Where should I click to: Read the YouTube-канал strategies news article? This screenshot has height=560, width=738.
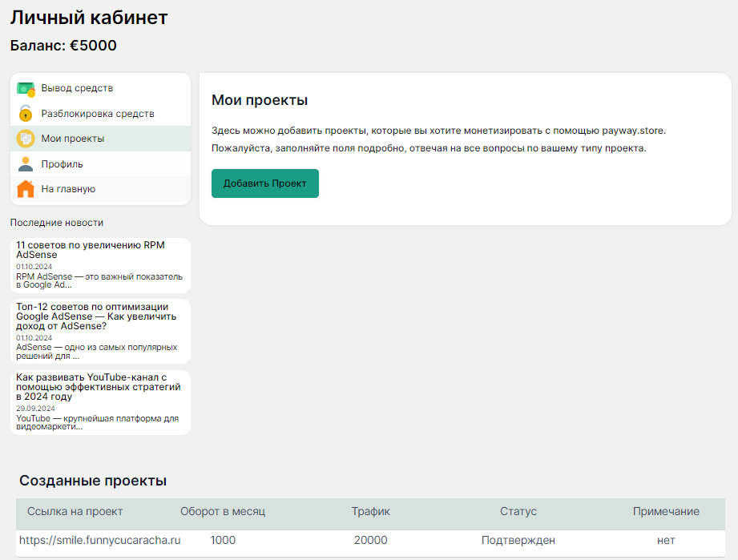click(x=98, y=386)
